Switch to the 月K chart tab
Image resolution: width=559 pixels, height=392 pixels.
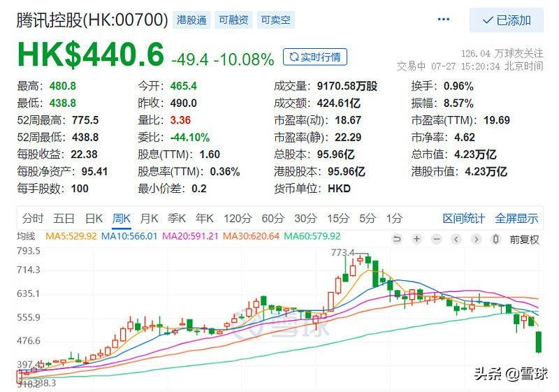pyautogui.click(x=149, y=218)
